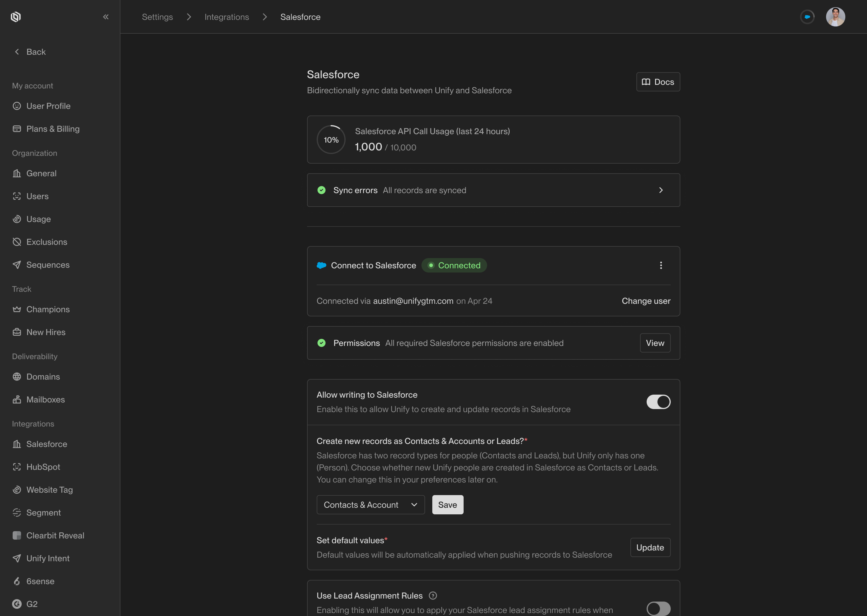Click the G2 icon in sidebar

(17, 604)
